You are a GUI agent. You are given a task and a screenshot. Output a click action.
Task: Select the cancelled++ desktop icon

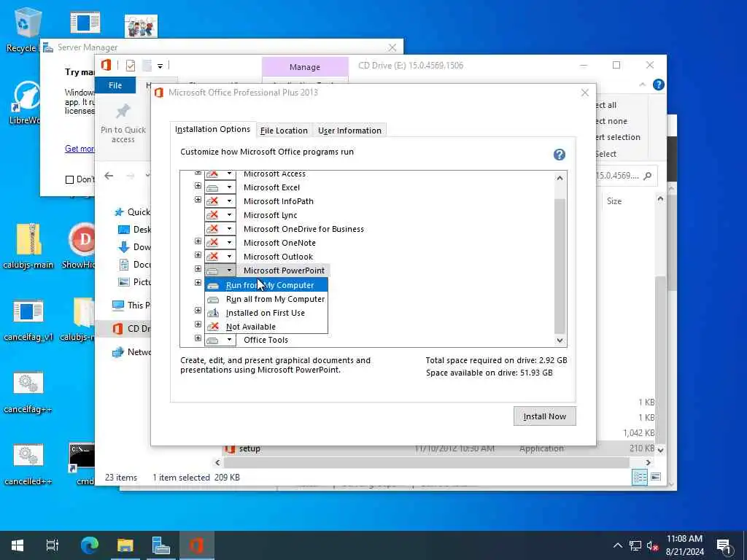[28, 464]
